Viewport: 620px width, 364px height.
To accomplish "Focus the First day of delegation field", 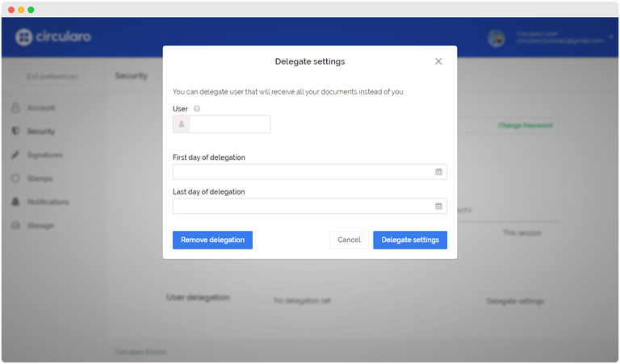I will [x=303, y=172].
